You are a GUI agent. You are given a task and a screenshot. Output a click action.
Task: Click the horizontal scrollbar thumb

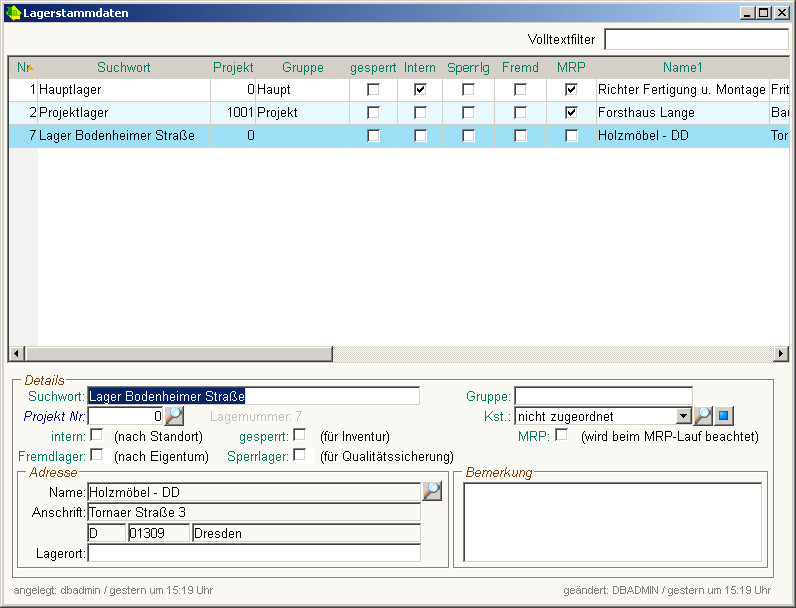click(179, 353)
